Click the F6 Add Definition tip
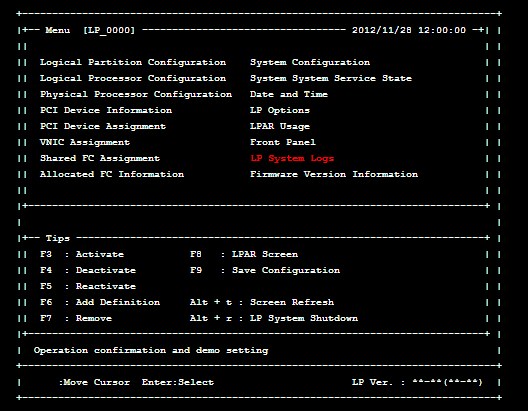Image resolution: width=528 pixels, height=411 pixels. tap(100, 302)
